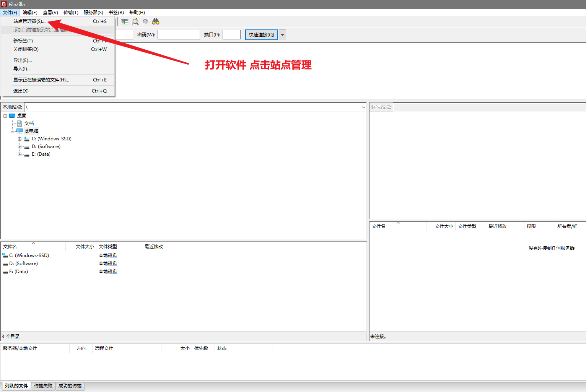Image resolution: width=586 pixels, height=392 pixels.
Task: Select E: (Data) in the local tree
Action: 41,154
